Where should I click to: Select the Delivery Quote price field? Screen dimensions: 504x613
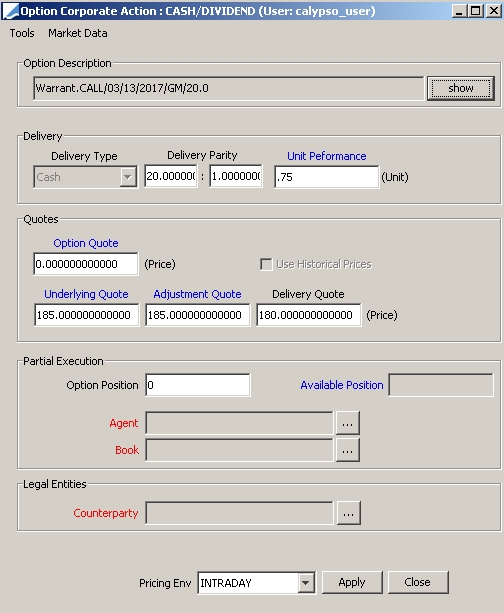click(x=308, y=315)
